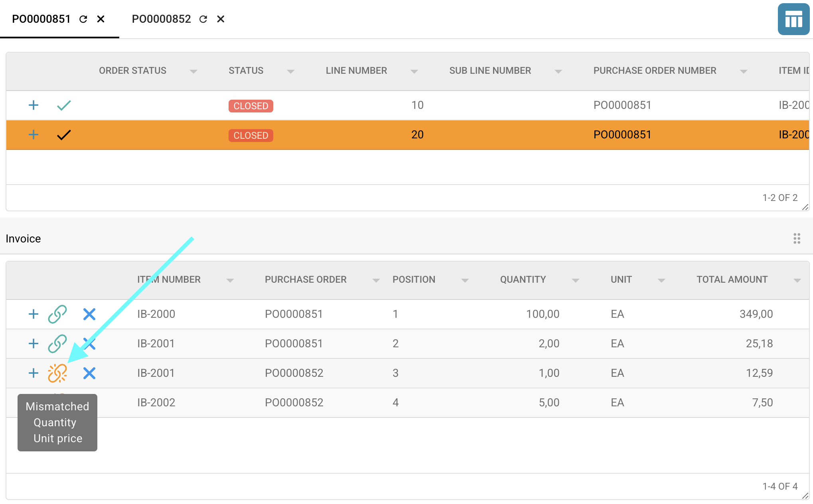Refresh the PO0000851 tab

(83, 19)
